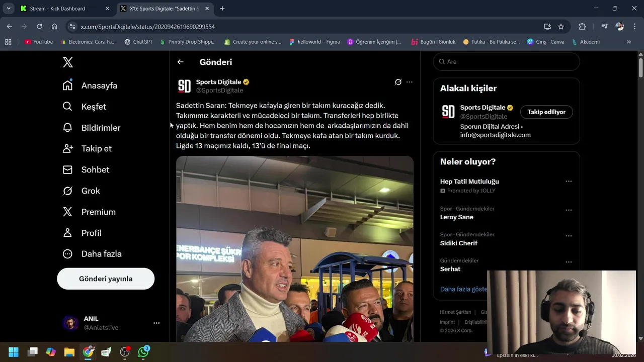
Task: Open Grok from the sidebar
Action: click(82, 191)
